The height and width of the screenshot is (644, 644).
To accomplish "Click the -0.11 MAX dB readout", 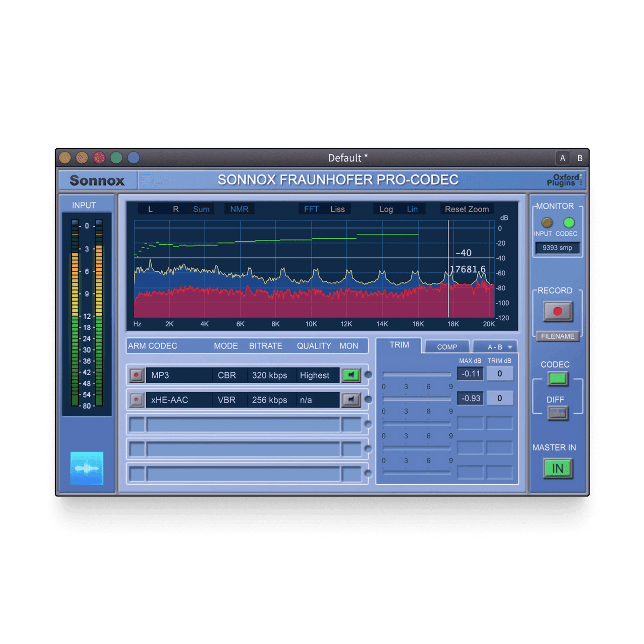I will (470, 373).
